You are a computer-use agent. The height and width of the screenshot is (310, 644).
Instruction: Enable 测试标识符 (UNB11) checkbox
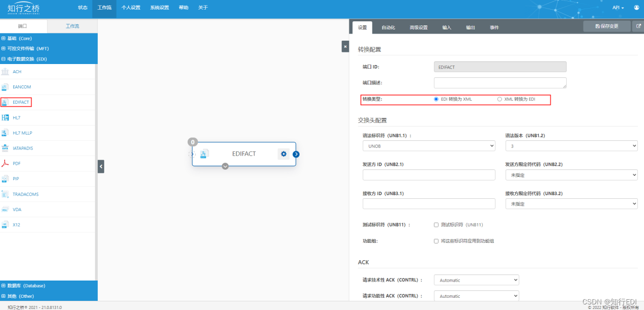pos(436,225)
